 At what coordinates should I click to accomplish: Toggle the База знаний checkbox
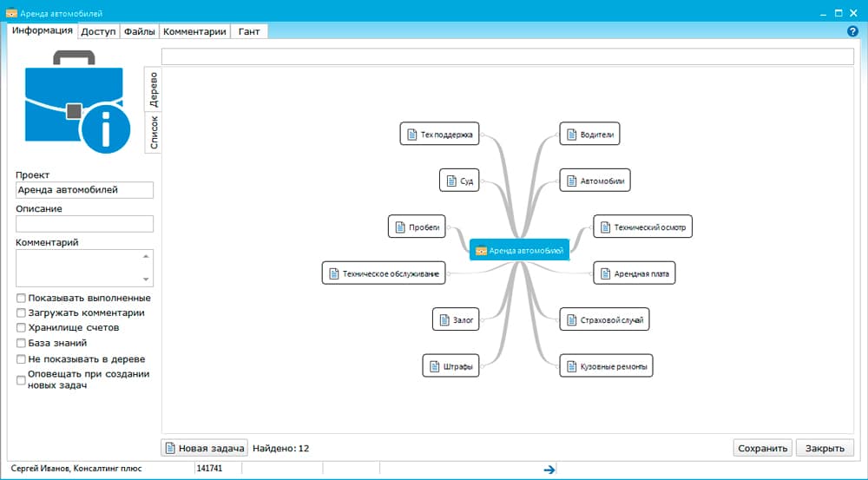[x=21, y=343]
